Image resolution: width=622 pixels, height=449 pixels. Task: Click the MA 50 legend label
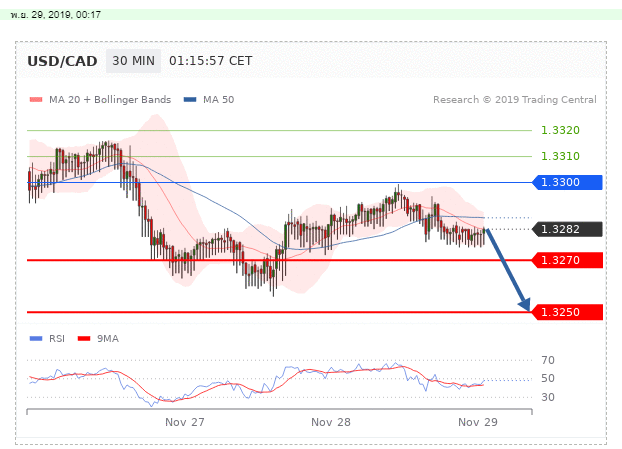[219, 100]
